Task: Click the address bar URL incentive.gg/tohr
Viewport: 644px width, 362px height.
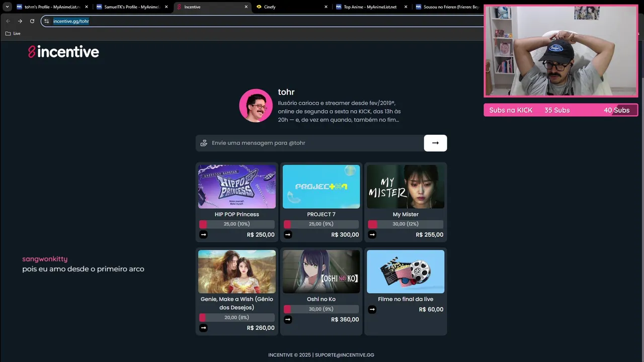Action: [71, 21]
